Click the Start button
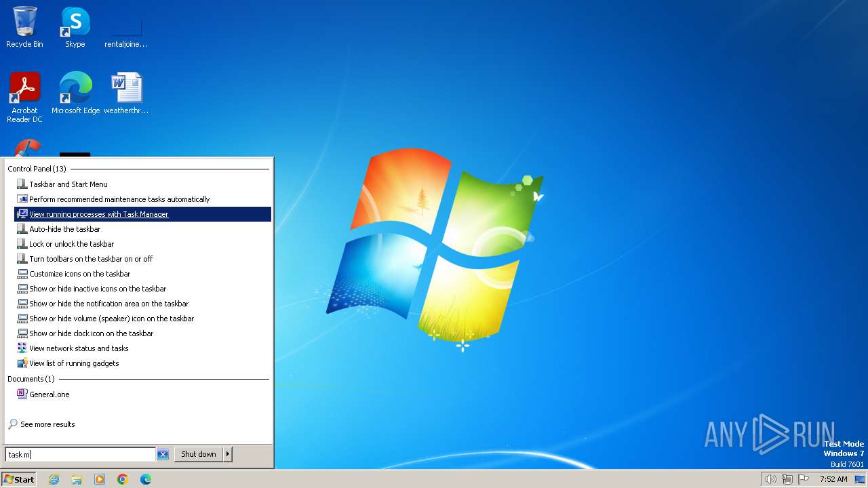The height and width of the screenshot is (488, 868). point(19,479)
